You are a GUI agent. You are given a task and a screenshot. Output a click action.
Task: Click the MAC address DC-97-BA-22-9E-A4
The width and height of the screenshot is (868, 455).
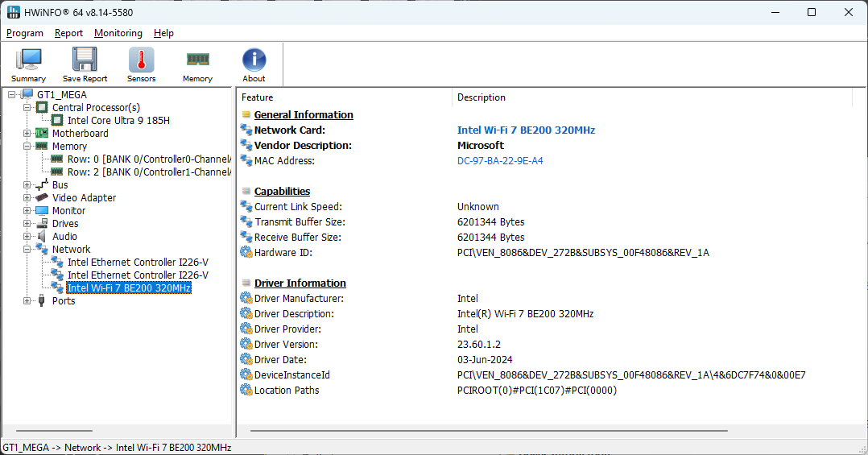pos(500,160)
